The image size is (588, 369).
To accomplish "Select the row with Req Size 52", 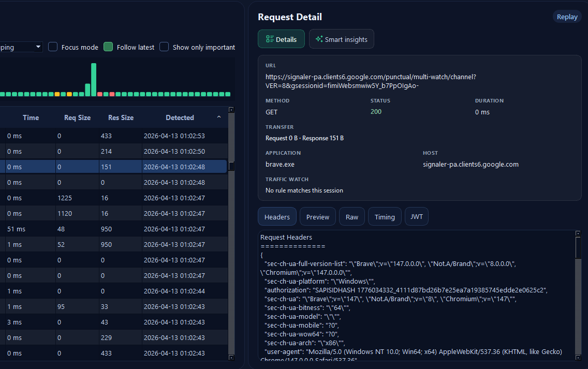I will click(113, 244).
